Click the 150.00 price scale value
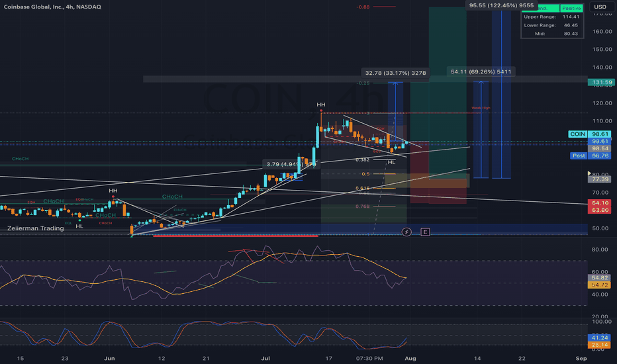The height and width of the screenshot is (364, 617). [602, 49]
